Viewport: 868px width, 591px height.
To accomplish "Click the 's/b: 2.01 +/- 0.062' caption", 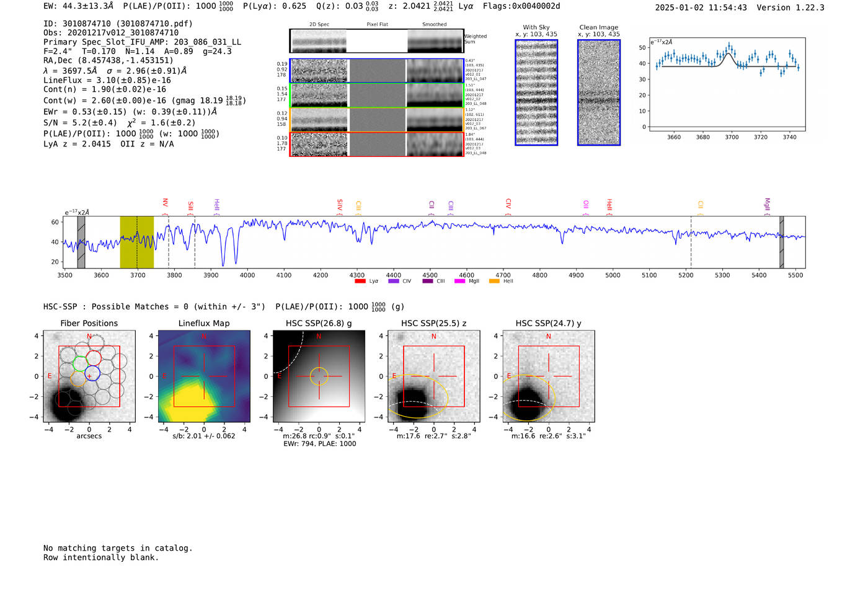I will pos(204,436).
